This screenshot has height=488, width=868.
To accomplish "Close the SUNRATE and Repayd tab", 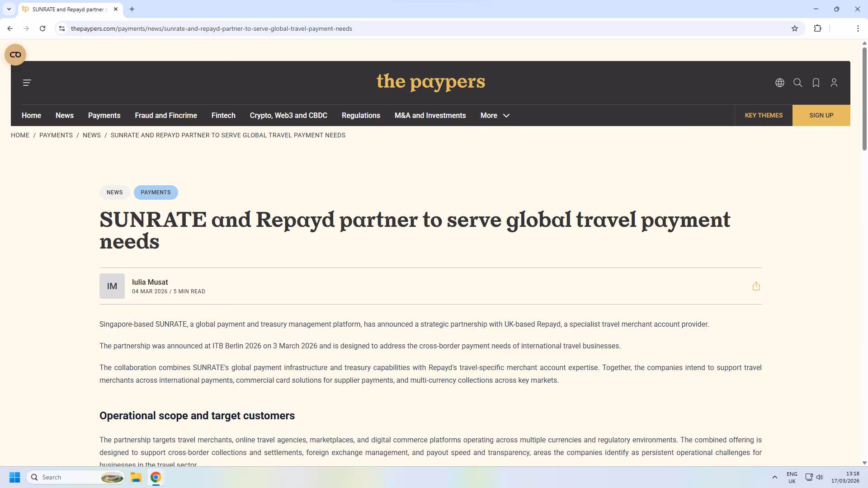I will [x=116, y=9].
